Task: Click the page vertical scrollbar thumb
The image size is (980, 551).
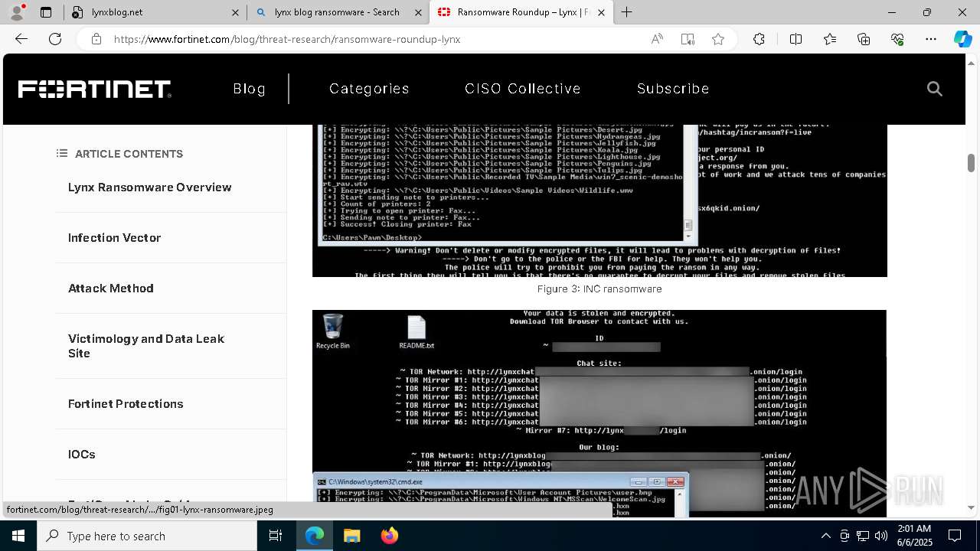Action: (971, 163)
